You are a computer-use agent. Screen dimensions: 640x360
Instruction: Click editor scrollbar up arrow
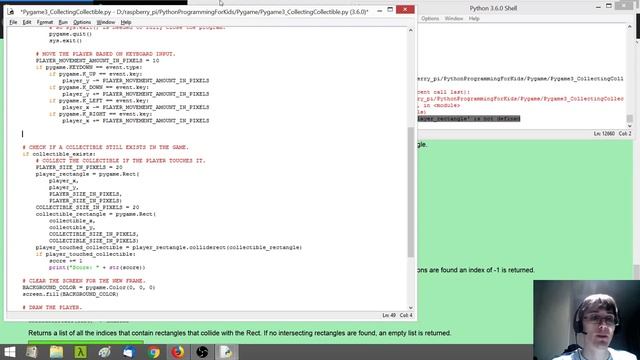click(x=411, y=30)
